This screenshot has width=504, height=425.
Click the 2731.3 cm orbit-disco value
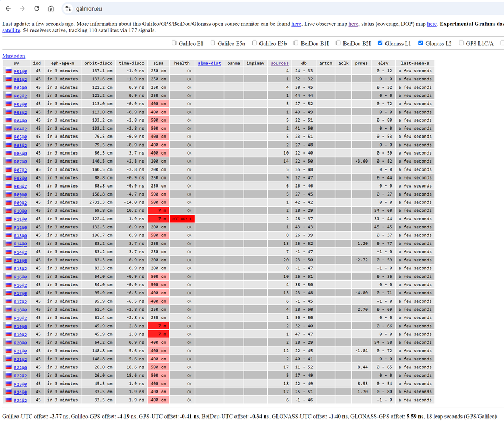(100, 202)
